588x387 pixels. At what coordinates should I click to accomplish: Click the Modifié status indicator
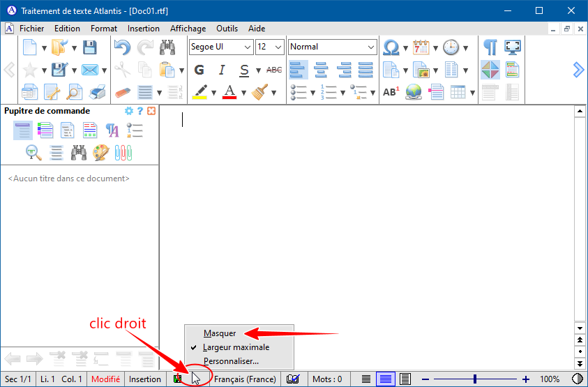tap(106, 379)
